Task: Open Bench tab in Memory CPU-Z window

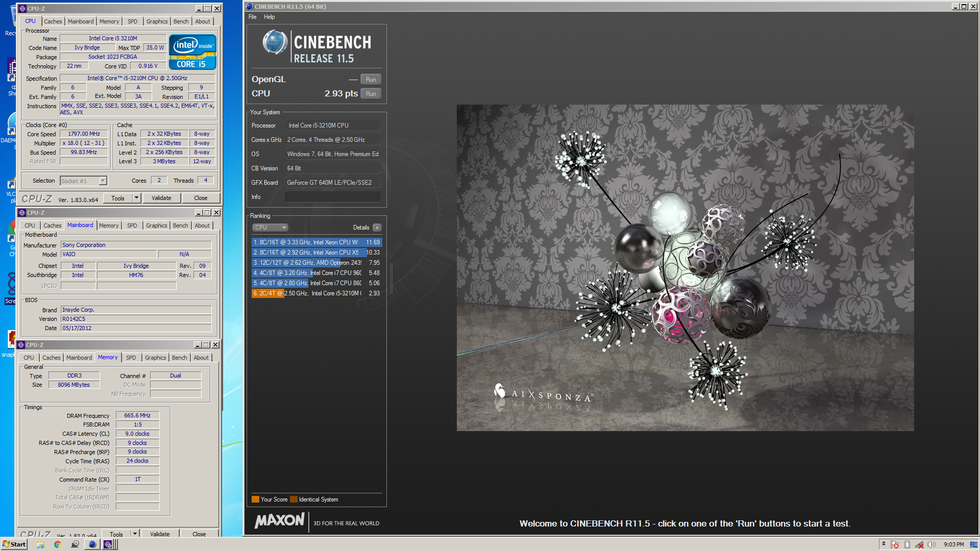Action: (180, 358)
